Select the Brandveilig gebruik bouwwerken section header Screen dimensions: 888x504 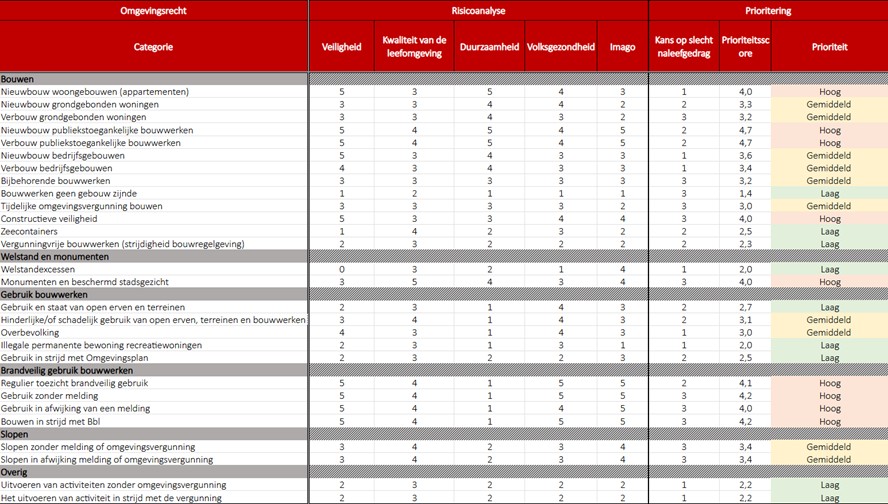pyautogui.click(x=153, y=371)
